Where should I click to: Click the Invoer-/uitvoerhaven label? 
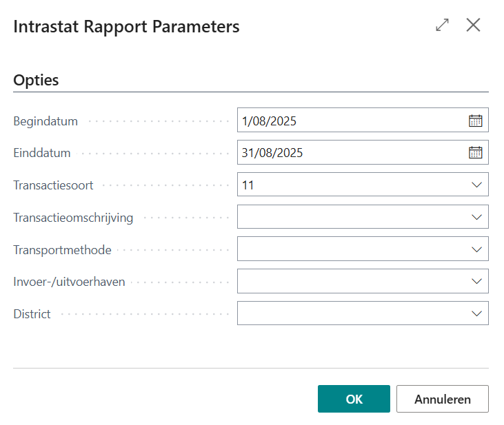pos(69,282)
